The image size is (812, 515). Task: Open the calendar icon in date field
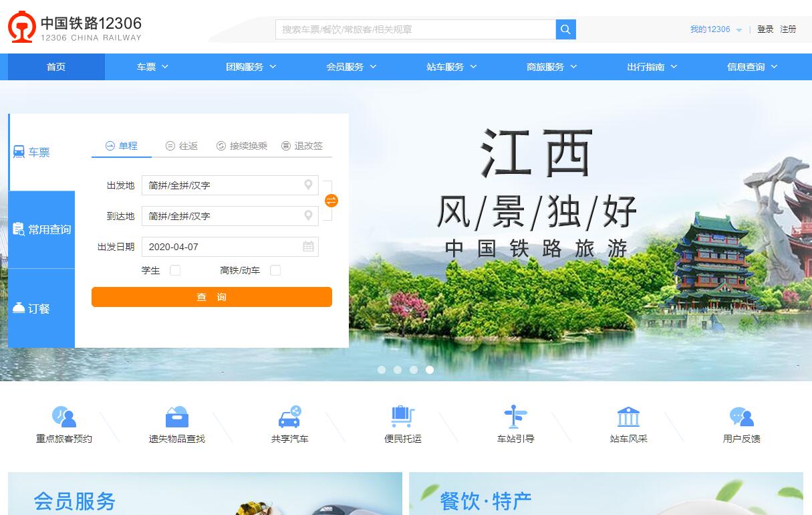click(308, 247)
